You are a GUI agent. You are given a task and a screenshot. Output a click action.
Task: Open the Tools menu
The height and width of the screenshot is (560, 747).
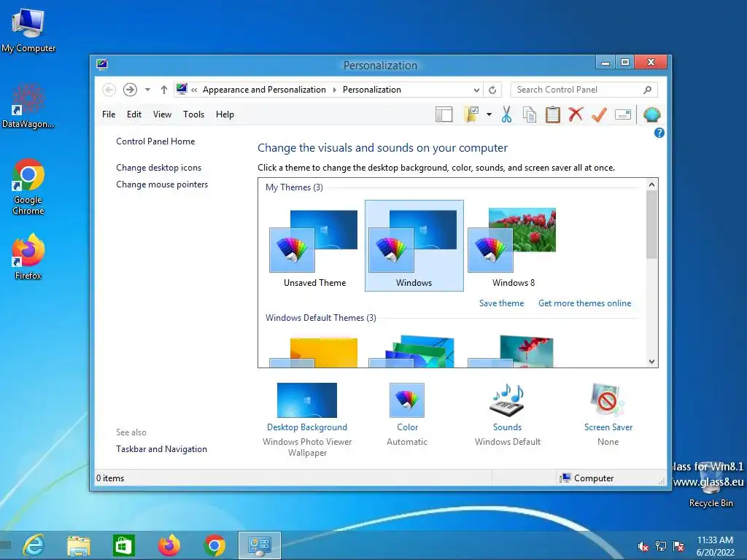pos(193,114)
